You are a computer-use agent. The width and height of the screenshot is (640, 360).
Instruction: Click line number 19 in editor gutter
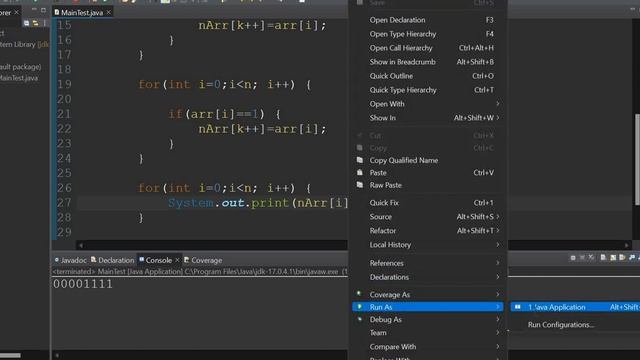click(x=64, y=84)
